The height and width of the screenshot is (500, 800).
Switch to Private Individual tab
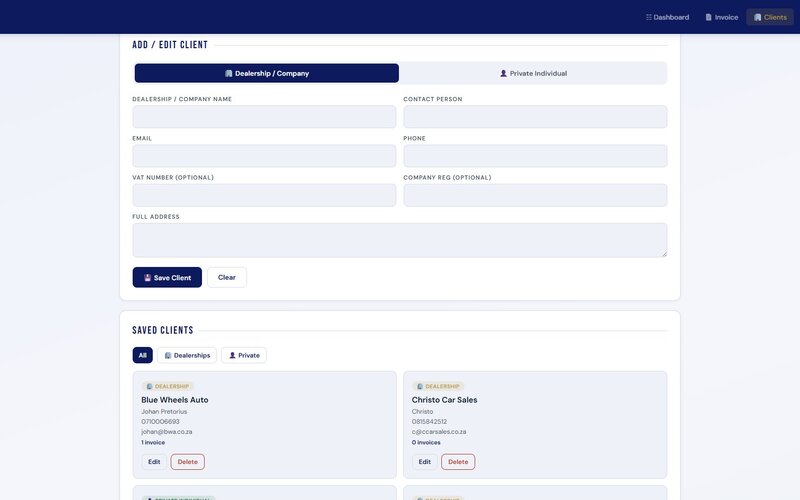[533, 73]
